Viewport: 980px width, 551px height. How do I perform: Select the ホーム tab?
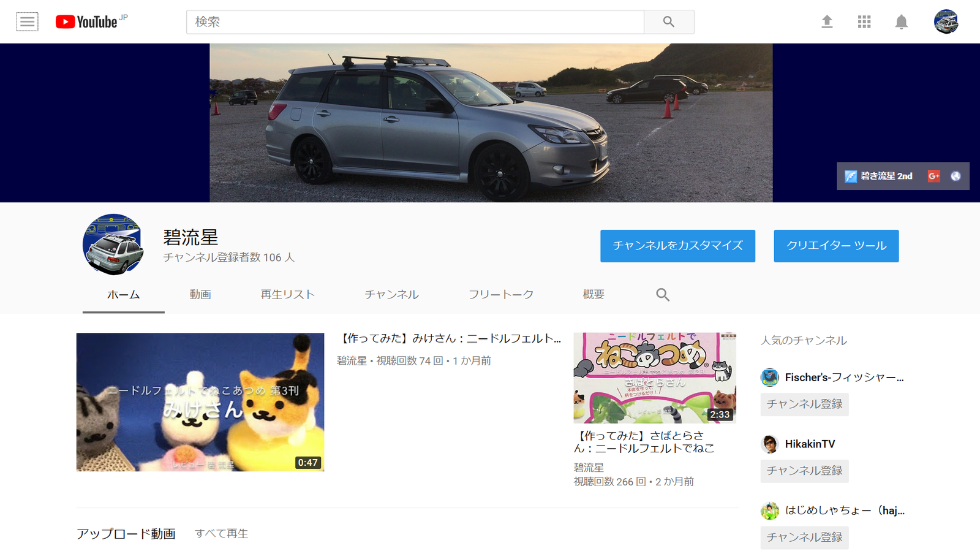click(x=124, y=295)
